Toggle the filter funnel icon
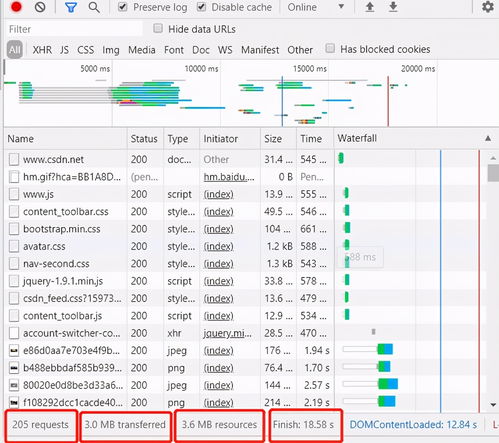This screenshot has width=499, height=443. [x=71, y=7]
